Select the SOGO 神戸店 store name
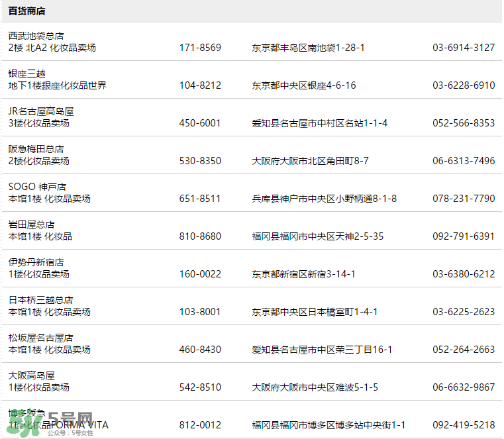The width and height of the screenshot is (504, 439). [37, 187]
